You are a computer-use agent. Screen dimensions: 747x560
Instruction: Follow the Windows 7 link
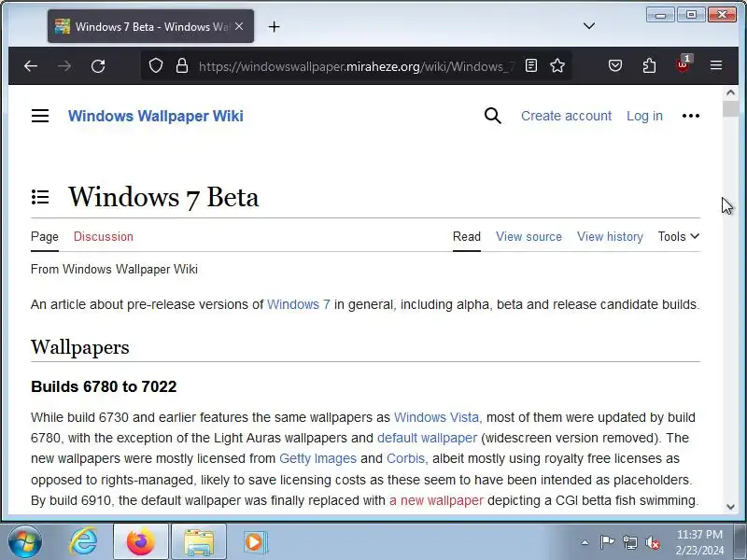click(298, 304)
